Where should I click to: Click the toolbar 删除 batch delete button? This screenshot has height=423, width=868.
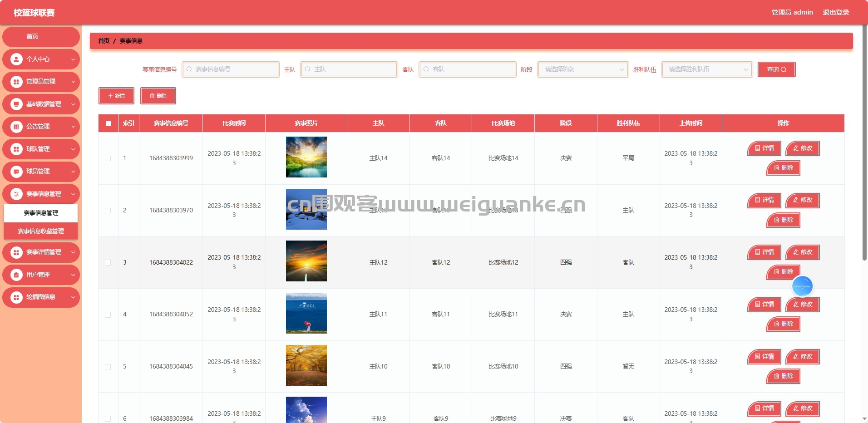pos(158,96)
